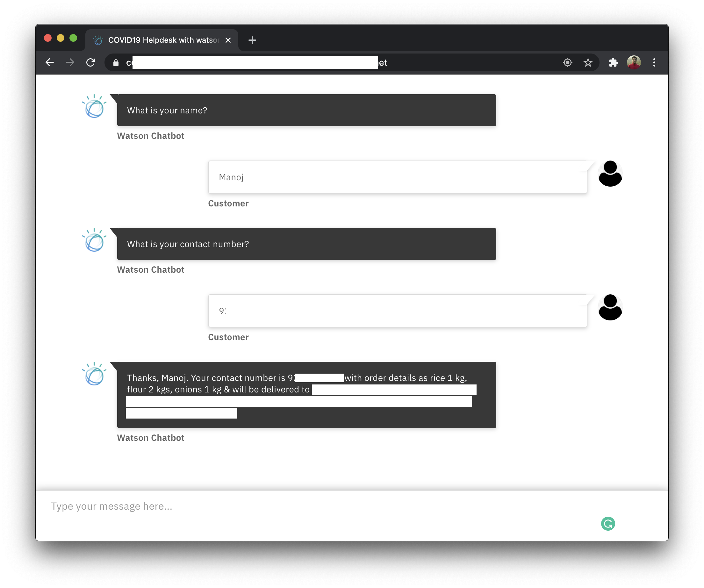Click the green Grammarly icon
This screenshot has width=704, height=588.
click(608, 524)
